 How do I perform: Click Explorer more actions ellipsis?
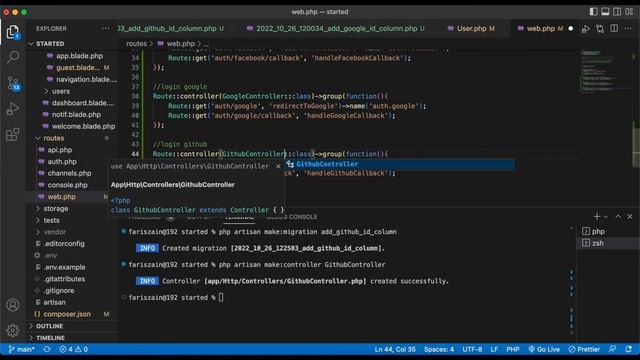click(105, 29)
